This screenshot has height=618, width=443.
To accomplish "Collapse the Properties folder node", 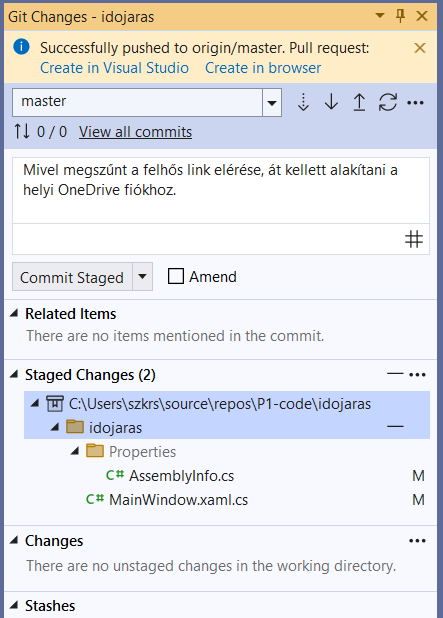I will 75,451.
